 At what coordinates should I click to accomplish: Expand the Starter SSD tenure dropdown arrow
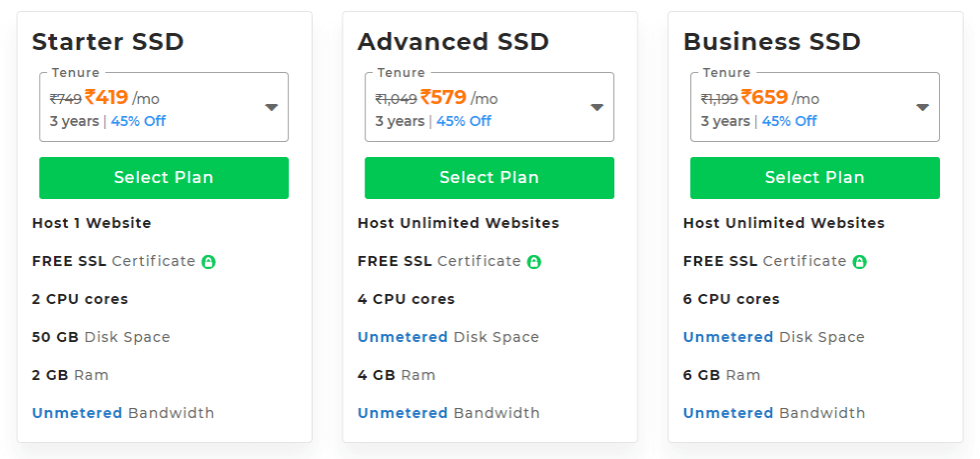pos(272,108)
